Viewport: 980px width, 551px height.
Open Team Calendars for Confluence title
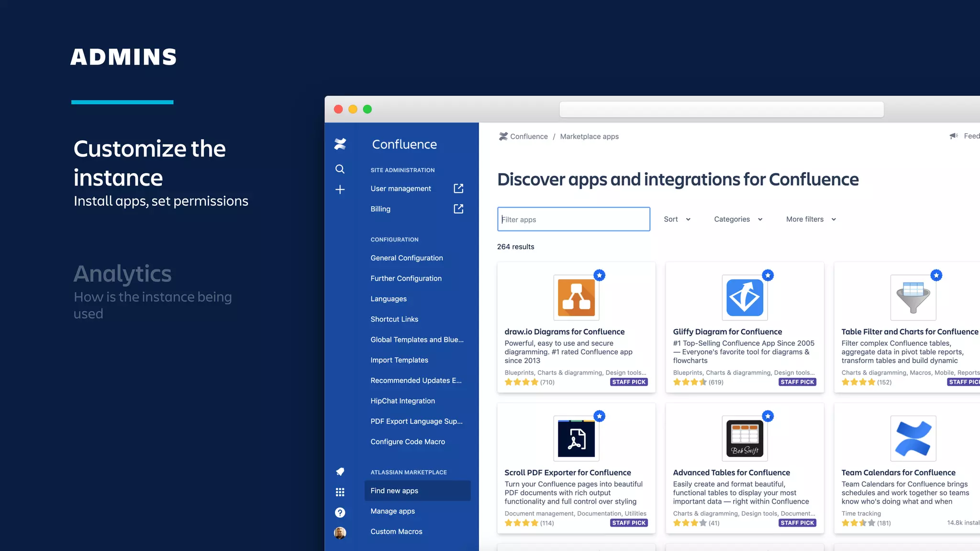tap(898, 473)
